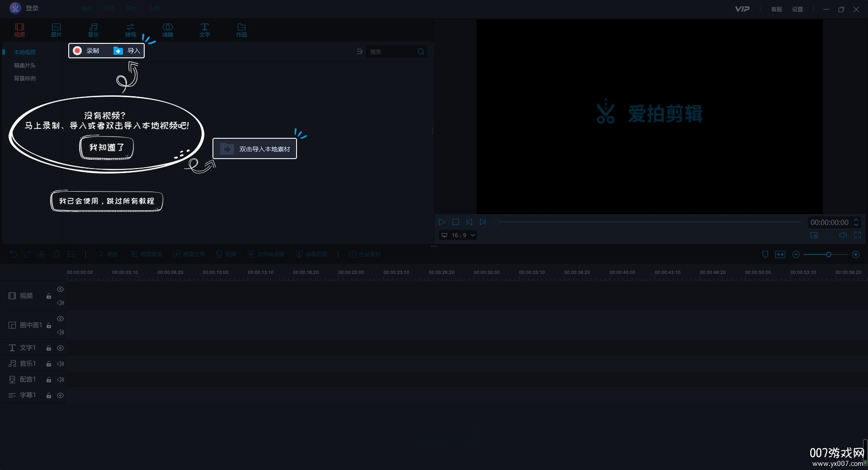Select 本地视频 in the sidebar
The image size is (868, 470).
(x=25, y=52)
